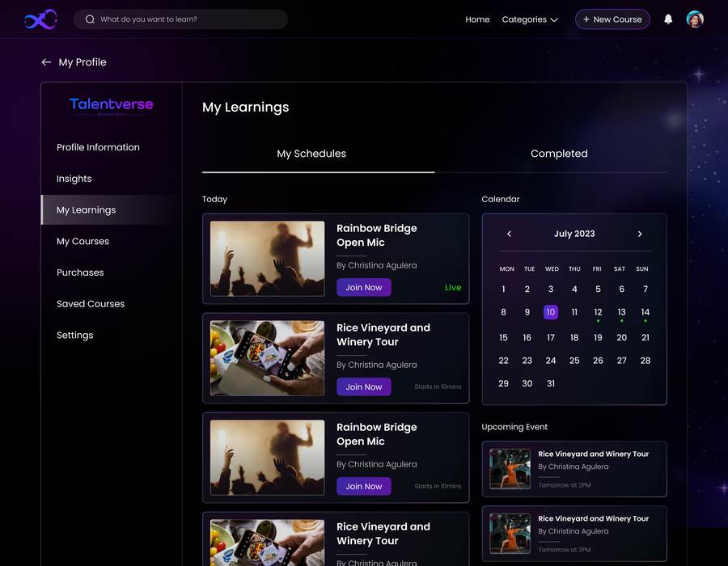Open first Rice Vineyard tour thumbnail
Screen dimensions: 728x566
(268, 358)
